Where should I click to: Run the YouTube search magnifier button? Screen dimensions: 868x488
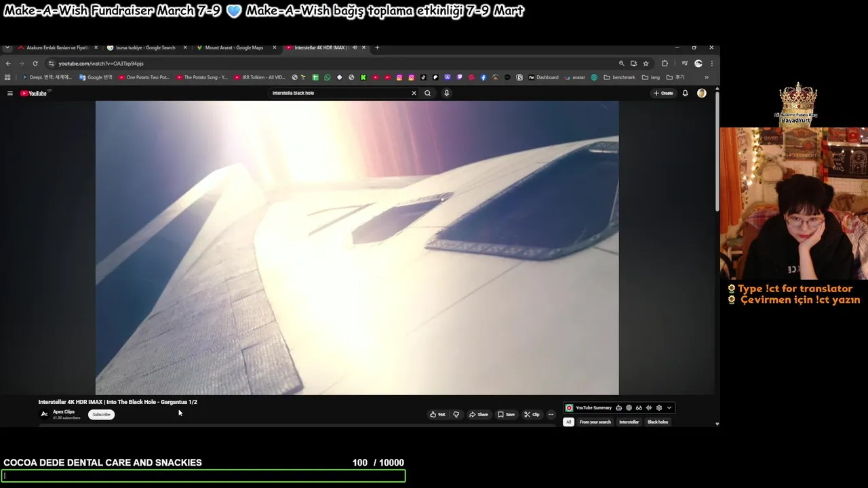(x=427, y=93)
